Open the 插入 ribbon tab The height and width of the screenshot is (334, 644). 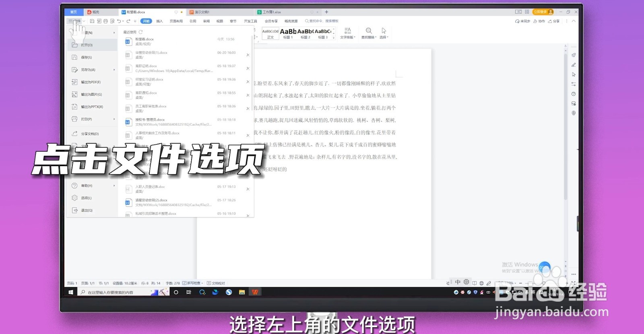point(159,21)
